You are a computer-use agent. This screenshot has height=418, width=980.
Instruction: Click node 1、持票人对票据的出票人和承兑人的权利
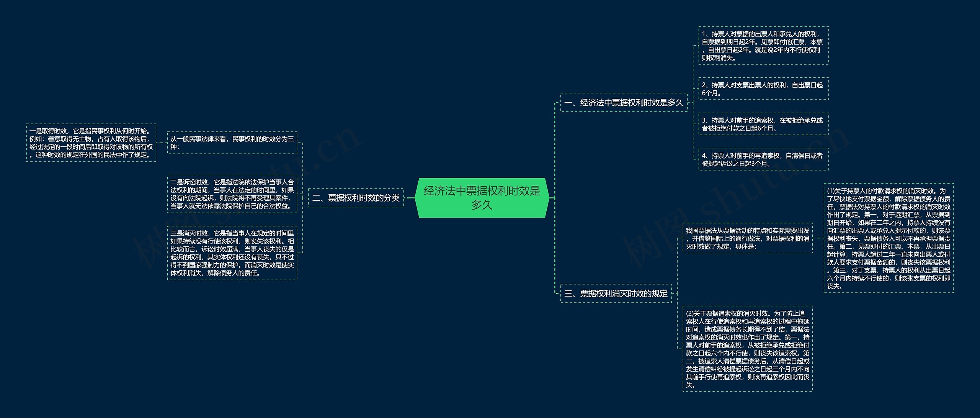pyautogui.click(x=763, y=46)
